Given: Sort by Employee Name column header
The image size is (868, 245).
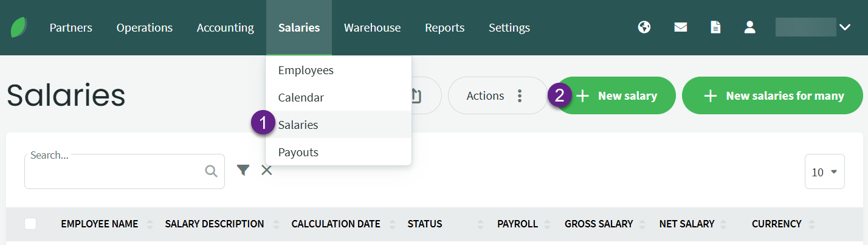Looking at the screenshot, I should coord(100,224).
